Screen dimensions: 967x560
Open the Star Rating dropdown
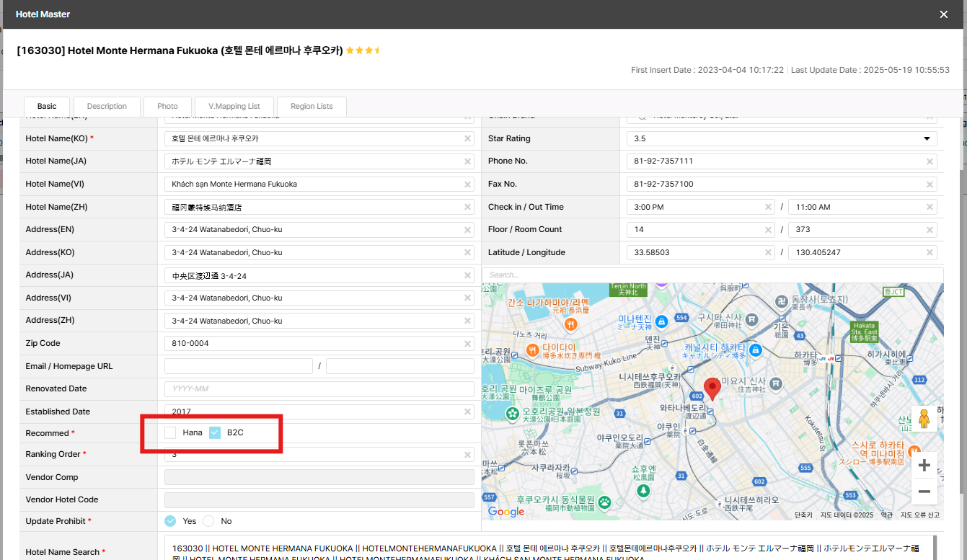[782, 138]
